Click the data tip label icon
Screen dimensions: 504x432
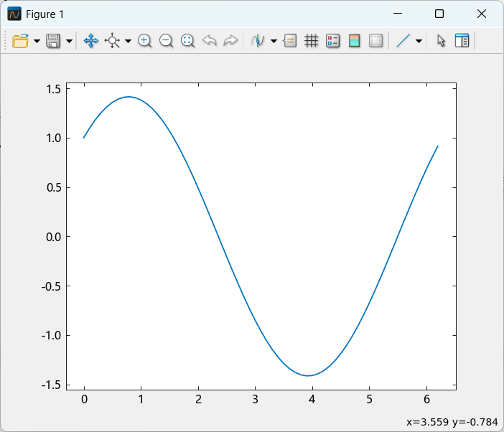pos(290,41)
